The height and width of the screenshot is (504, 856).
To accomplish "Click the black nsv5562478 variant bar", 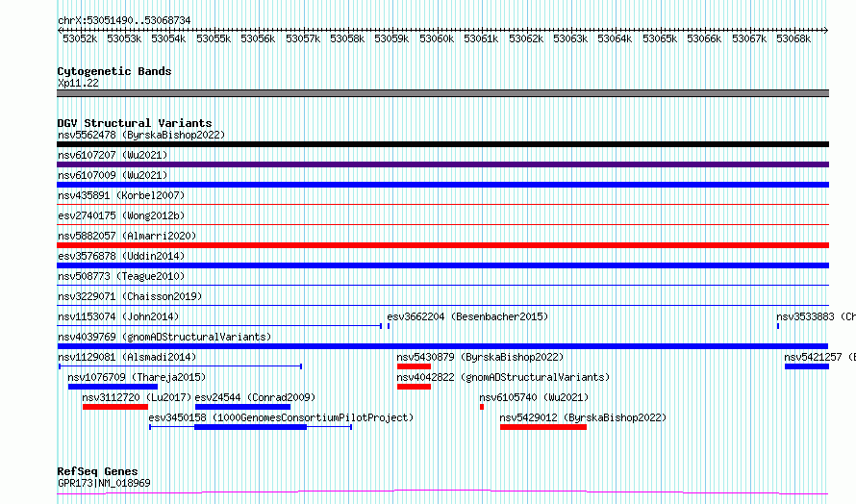I will click(442, 144).
